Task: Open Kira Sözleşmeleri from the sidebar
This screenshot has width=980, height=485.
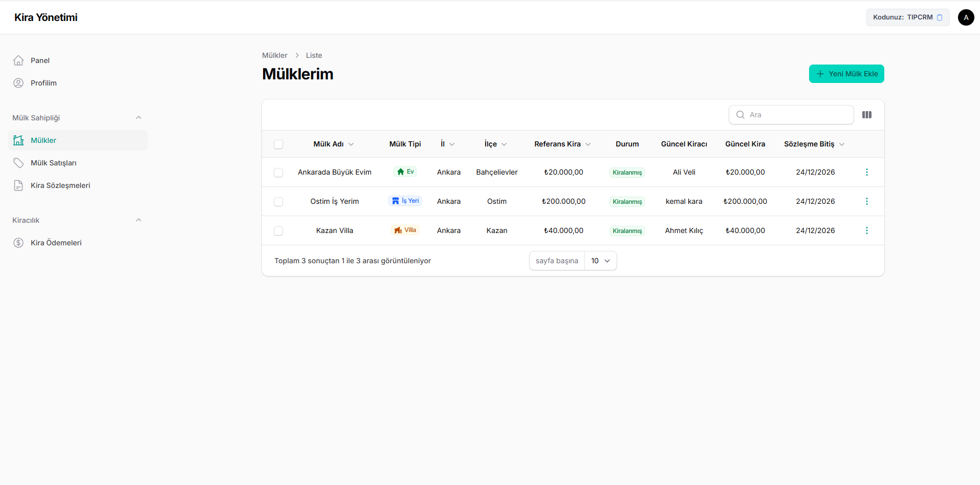Action: click(x=60, y=185)
